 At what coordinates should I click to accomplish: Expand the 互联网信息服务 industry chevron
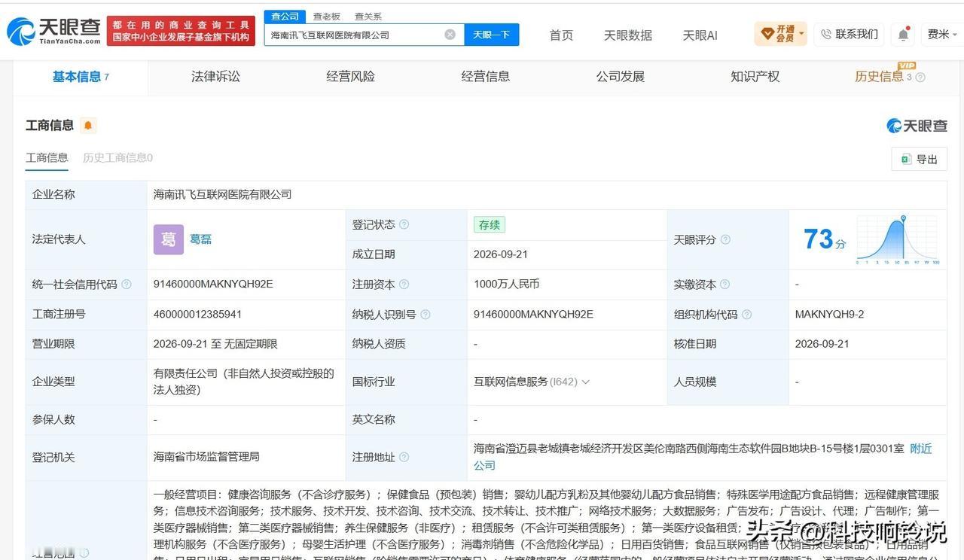(x=586, y=382)
